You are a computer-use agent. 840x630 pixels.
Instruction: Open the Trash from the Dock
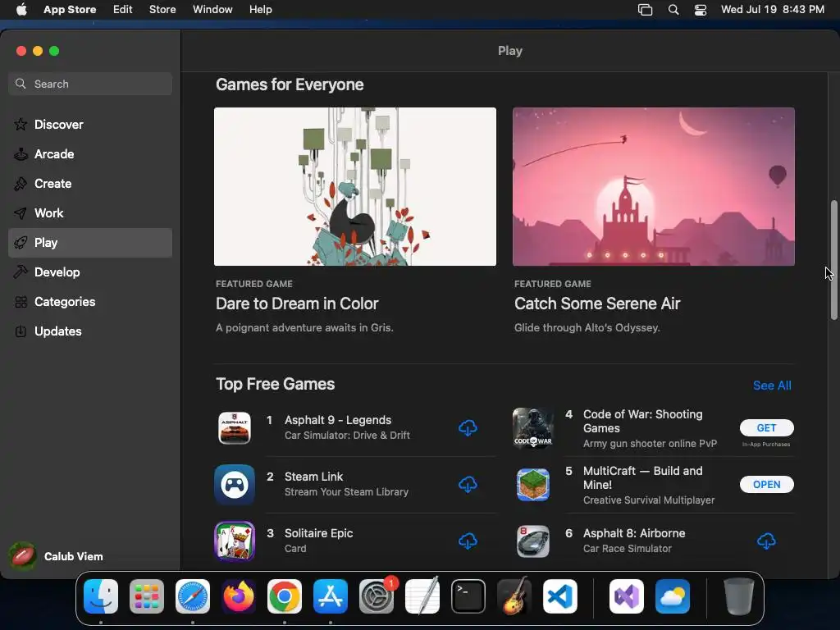(739, 596)
